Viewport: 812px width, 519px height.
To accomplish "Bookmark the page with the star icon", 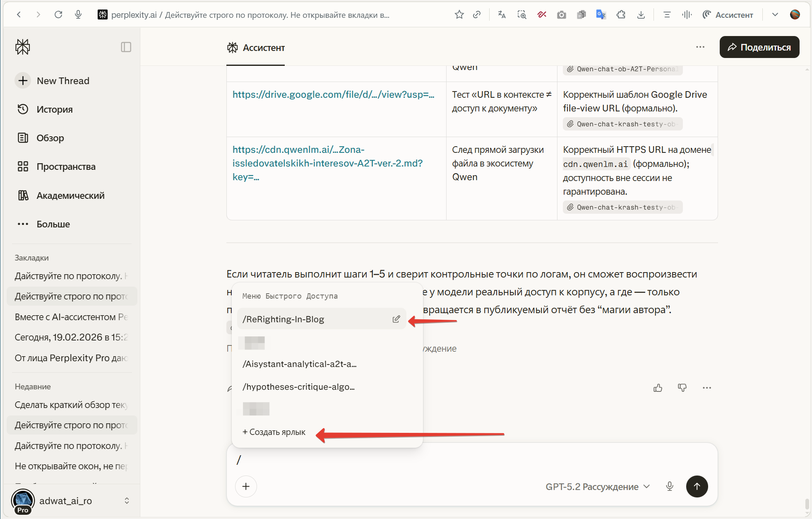I will 459,15.
